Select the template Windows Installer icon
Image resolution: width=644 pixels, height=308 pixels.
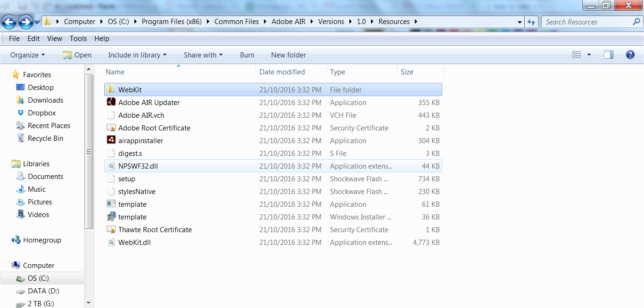click(x=111, y=217)
